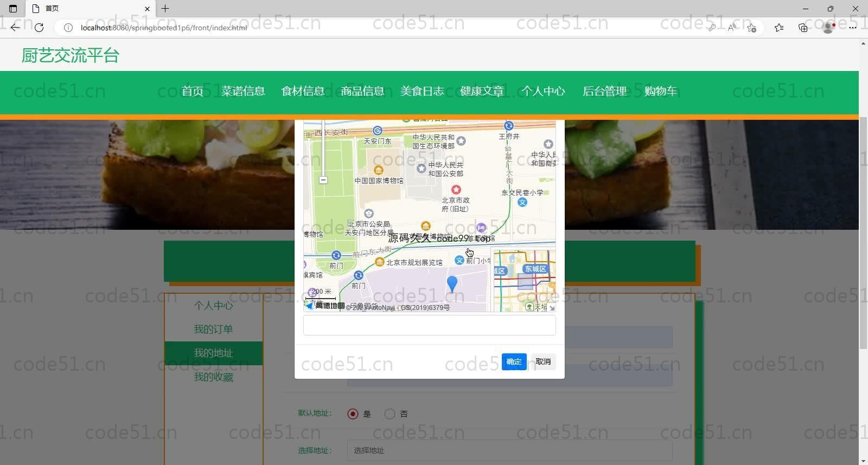Open the tab actions menu icon
This screenshot has height=465, width=868.
[13, 9]
